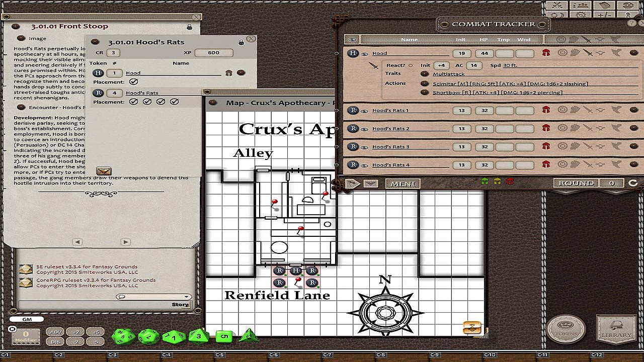Image resolution: width=644 pixels, height=362 pixels.
Task: Click Hood's helmet icon in encounter window
Action: (x=229, y=73)
